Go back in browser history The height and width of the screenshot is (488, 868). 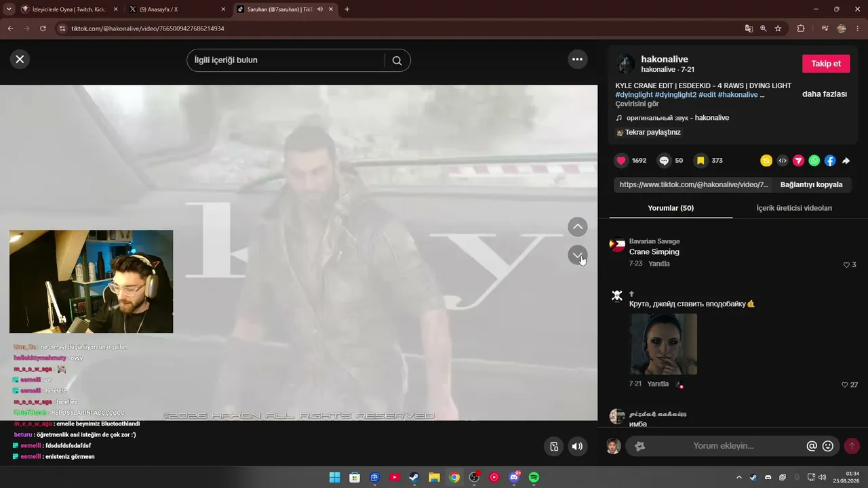click(10, 28)
